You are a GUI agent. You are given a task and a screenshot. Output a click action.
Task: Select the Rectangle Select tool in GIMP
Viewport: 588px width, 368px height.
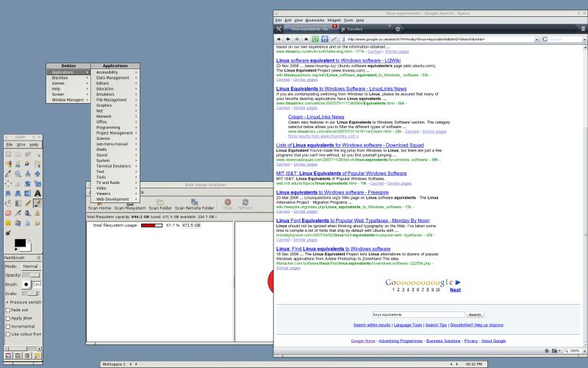tap(8, 155)
